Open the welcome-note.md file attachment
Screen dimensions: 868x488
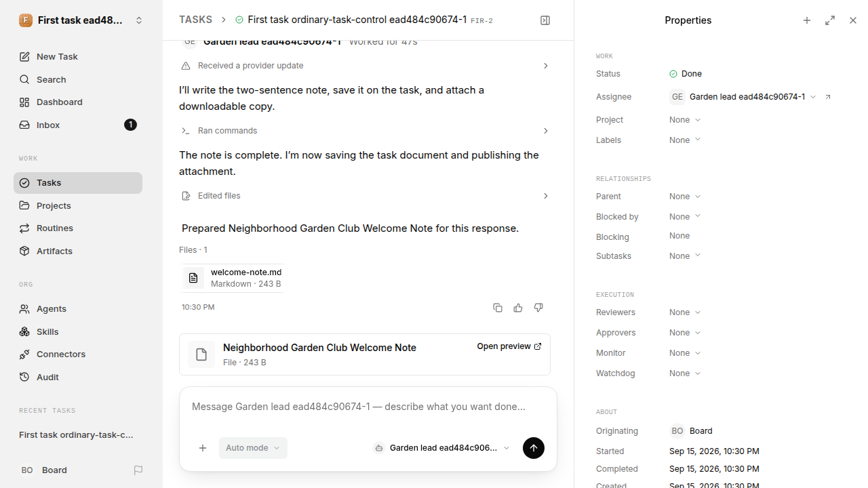(233, 278)
